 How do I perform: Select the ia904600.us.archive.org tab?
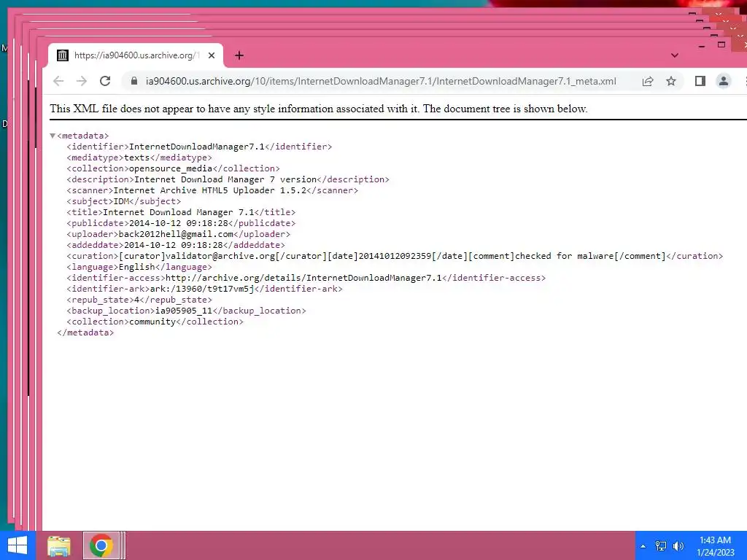tap(135, 55)
